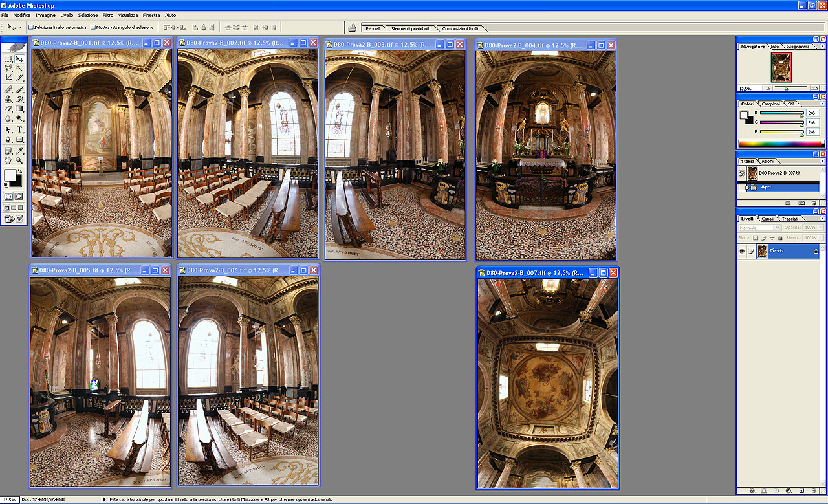The height and width of the screenshot is (504, 828).
Task: Toggle lock position in Livelli panel
Action: pyautogui.click(x=772, y=237)
